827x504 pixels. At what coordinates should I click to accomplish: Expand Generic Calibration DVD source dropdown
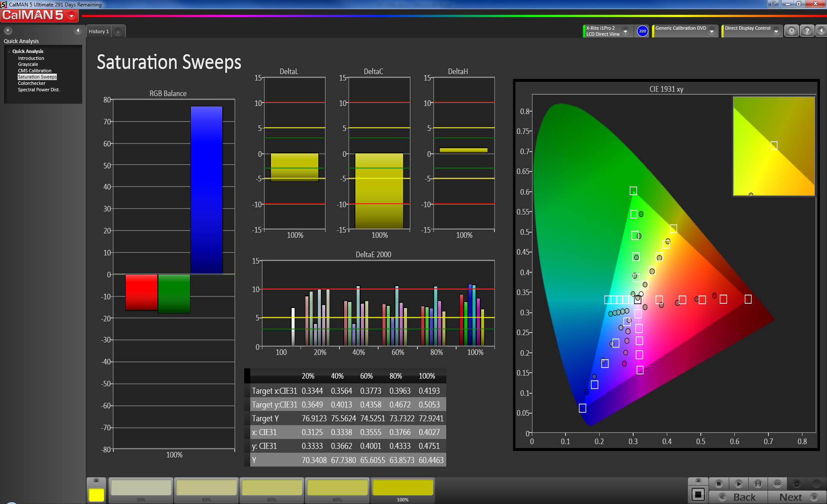click(712, 31)
